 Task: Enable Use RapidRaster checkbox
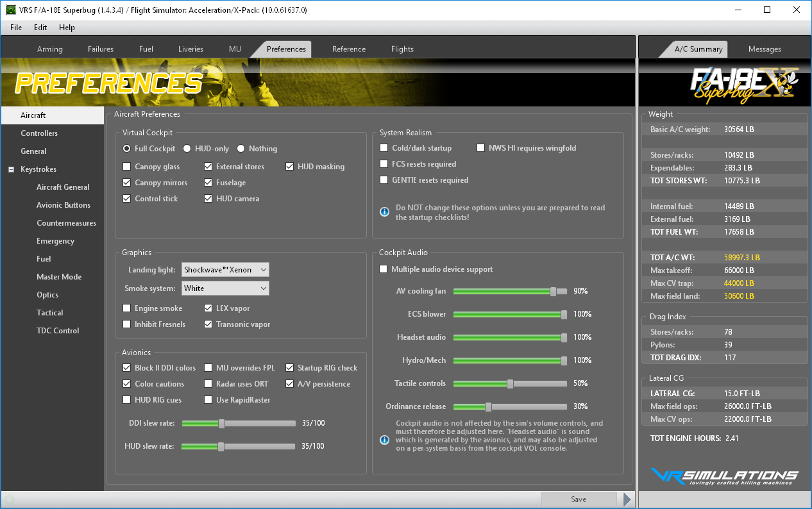(x=208, y=400)
